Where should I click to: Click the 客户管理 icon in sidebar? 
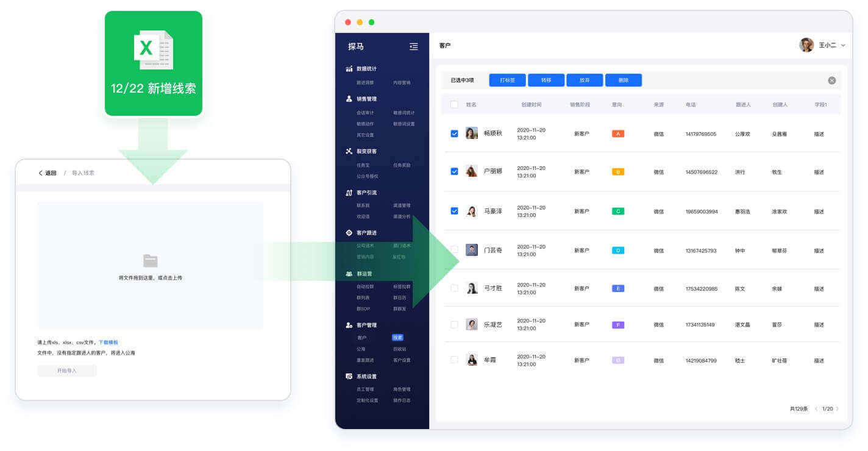tap(349, 325)
